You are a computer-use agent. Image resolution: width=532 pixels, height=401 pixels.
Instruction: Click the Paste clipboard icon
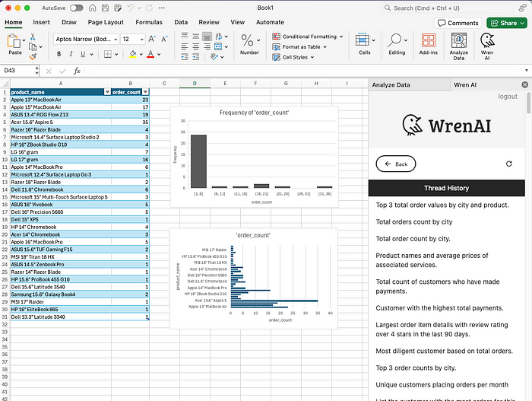14,43
